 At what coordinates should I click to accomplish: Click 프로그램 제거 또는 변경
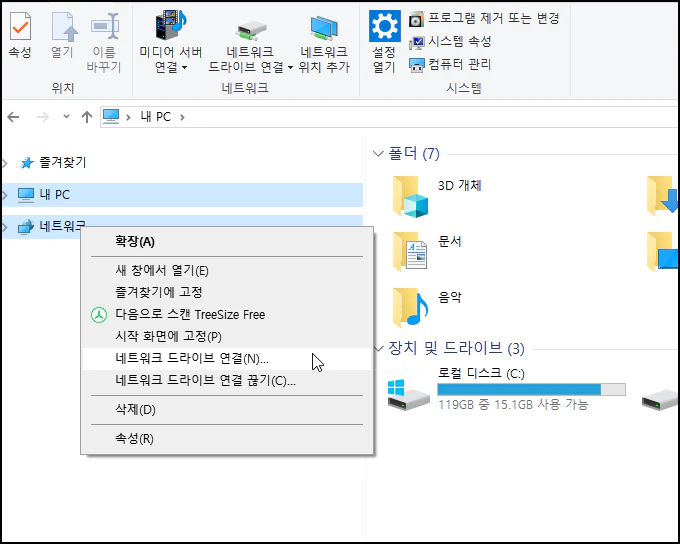tap(484, 18)
